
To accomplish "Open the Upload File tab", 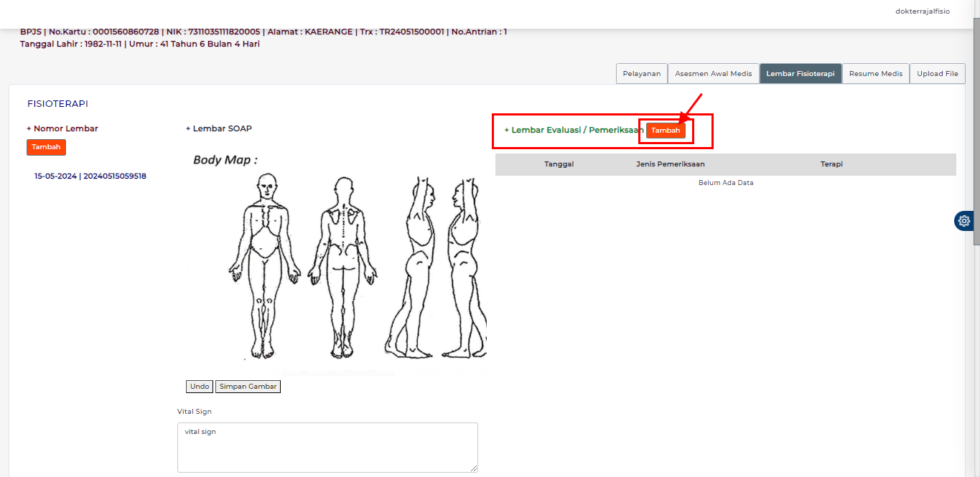I will 937,74.
